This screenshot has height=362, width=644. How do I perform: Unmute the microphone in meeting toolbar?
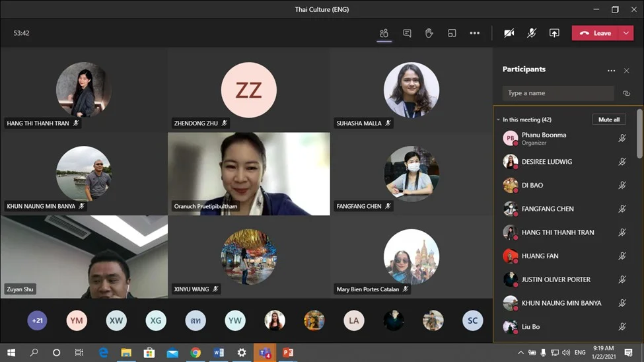pyautogui.click(x=532, y=33)
